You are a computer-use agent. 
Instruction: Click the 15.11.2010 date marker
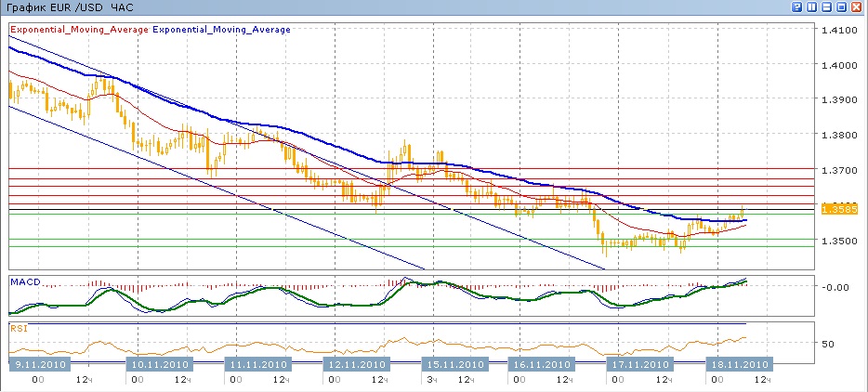[x=453, y=364]
